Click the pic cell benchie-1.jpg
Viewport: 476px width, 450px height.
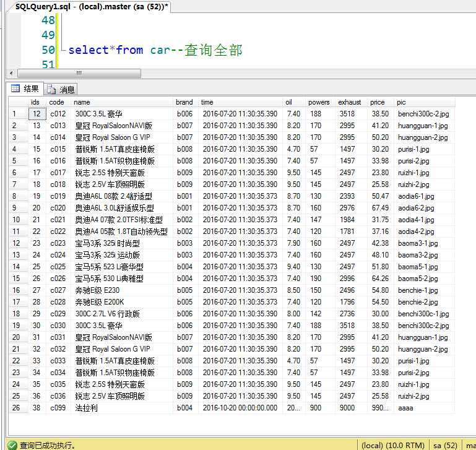424,290
